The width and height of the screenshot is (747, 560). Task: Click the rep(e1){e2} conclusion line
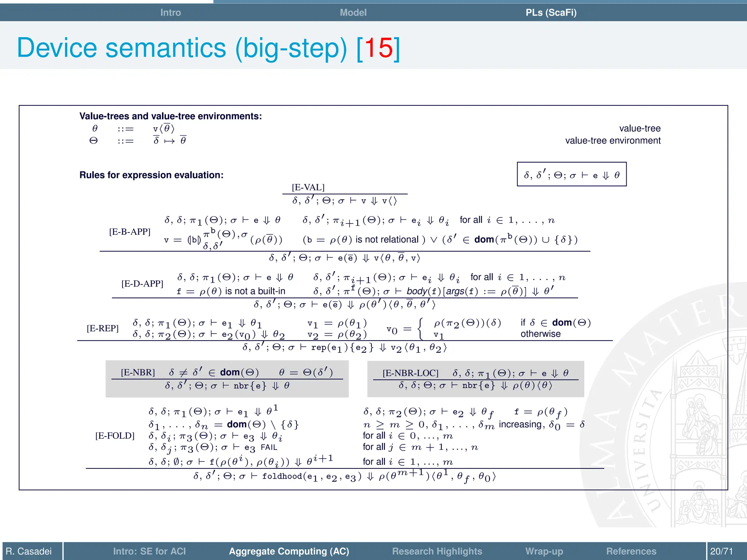[345, 347]
